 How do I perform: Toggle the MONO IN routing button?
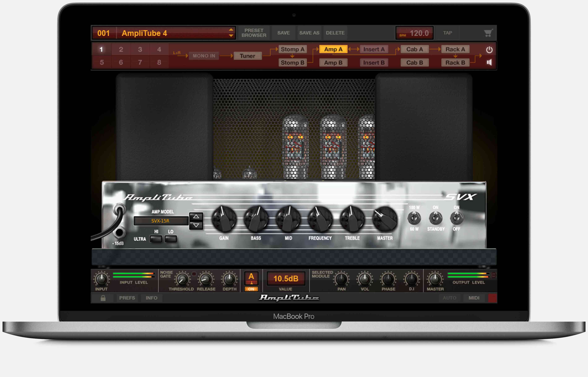point(204,56)
